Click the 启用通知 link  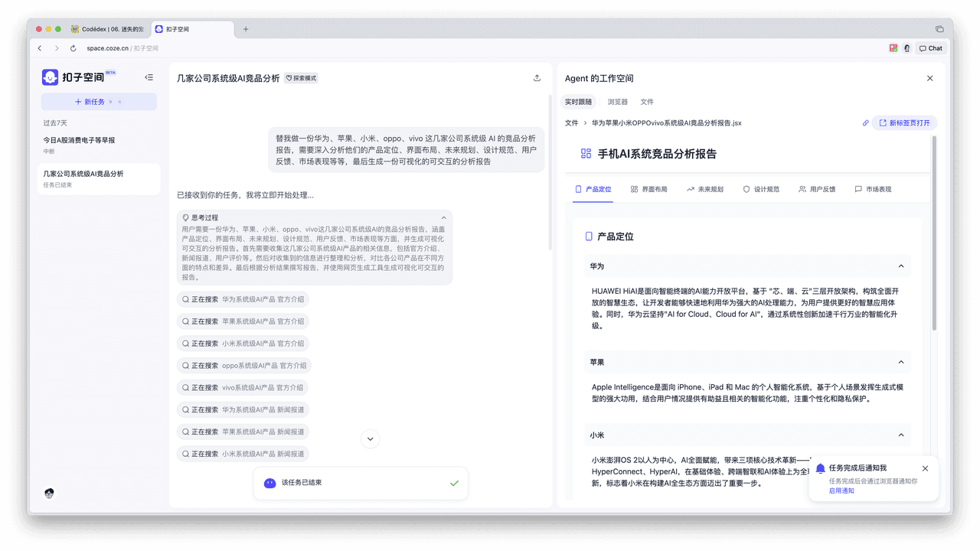click(841, 491)
